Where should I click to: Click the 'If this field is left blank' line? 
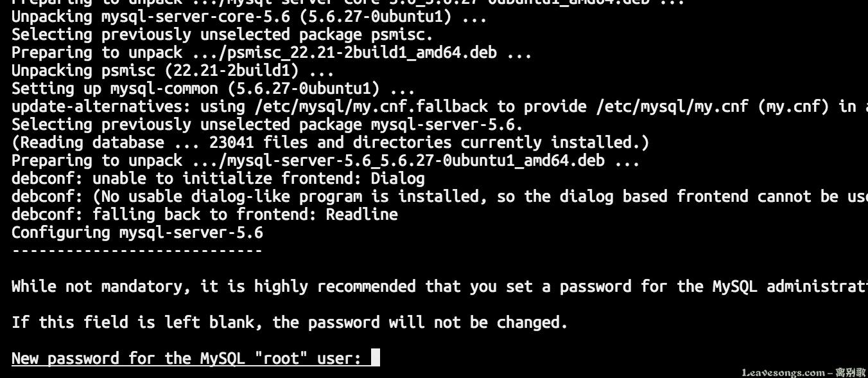(290, 322)
